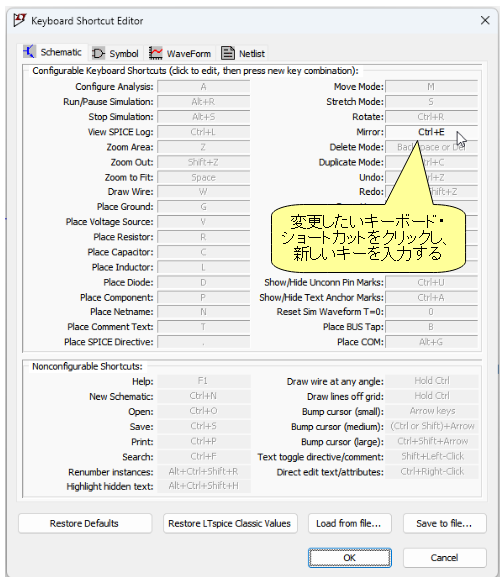Image resolution: width=502 pixels, height=584 pixels.
Task: Edit the Place BUS Tap shortcut field
Action: pos(431,327)
